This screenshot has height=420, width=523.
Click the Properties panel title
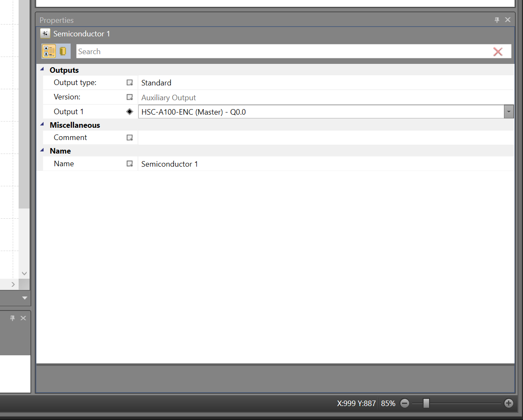57,20
